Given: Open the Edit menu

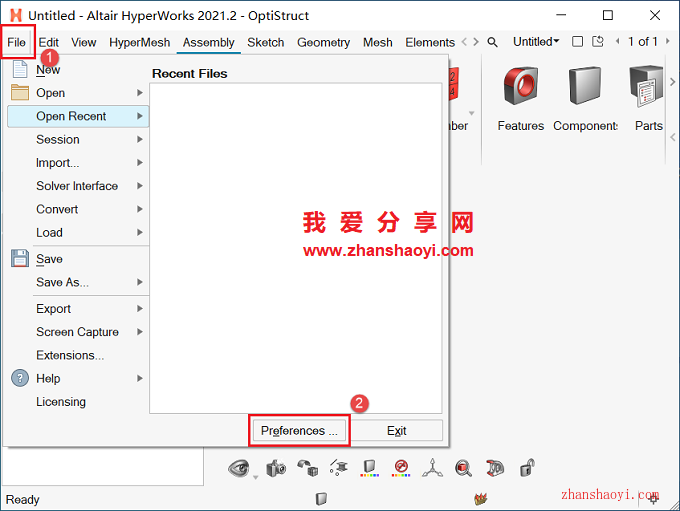Looking at the screenshot, I should (x=49, y=42).
